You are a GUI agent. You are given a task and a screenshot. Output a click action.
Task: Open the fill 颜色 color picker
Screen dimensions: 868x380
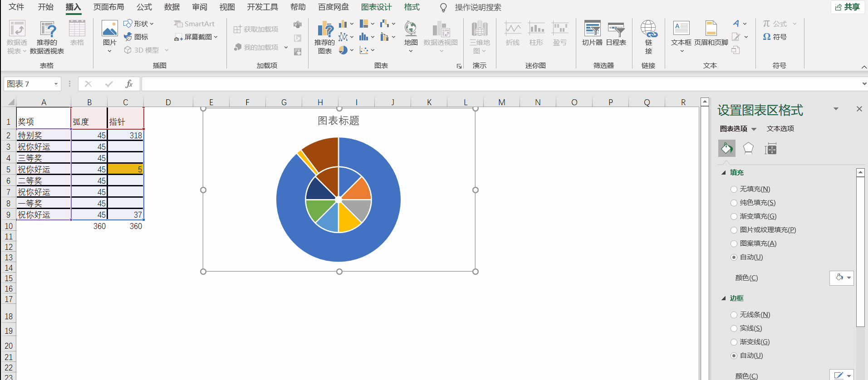tap(842, 278)
